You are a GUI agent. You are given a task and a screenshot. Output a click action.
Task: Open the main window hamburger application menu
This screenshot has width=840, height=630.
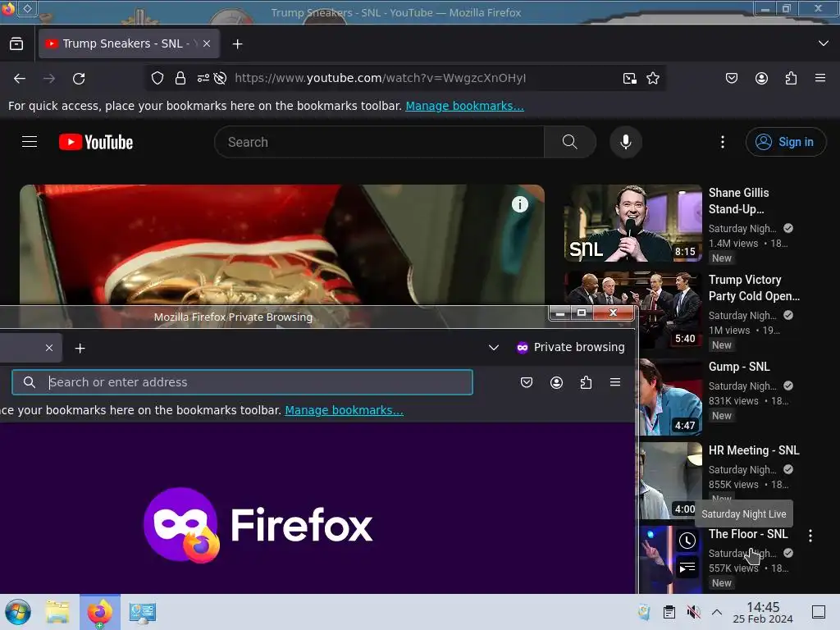pos(820,78)
